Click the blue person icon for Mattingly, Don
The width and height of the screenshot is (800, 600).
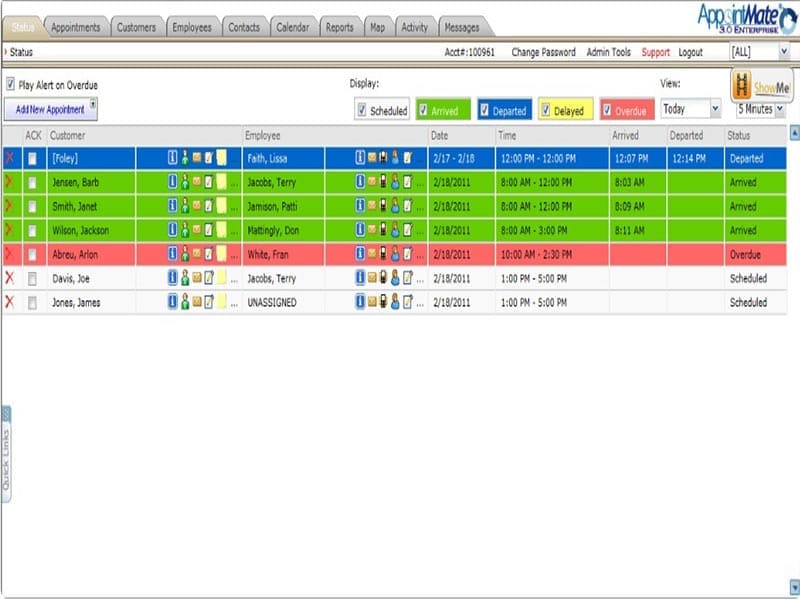pos(395,230)
